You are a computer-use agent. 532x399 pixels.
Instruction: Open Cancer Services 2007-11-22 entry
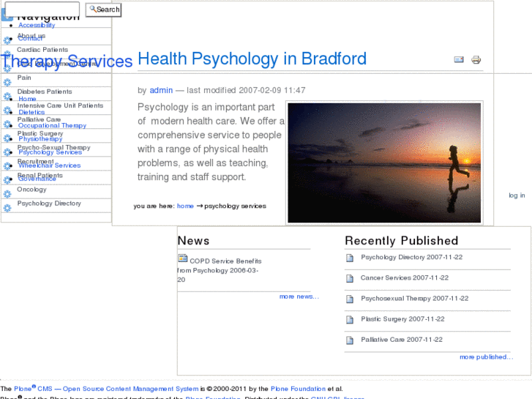tap(405, 277)
